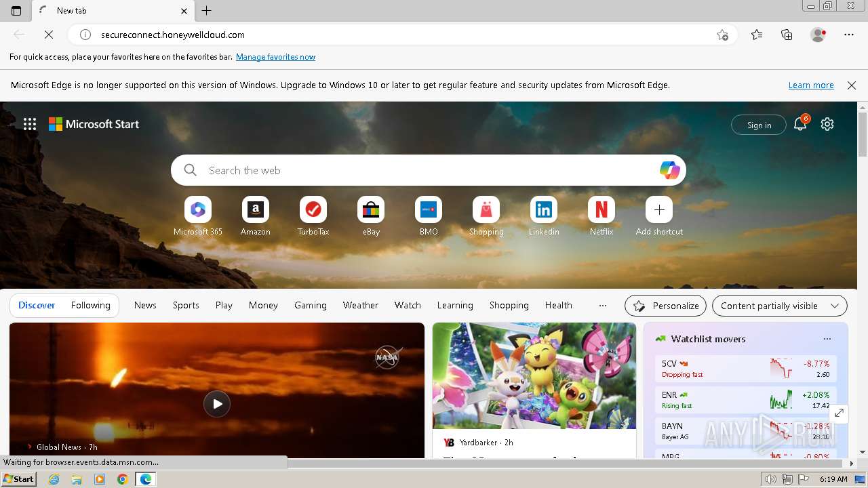Select the BAYN Bayer AG stock row

coord(746,431)
